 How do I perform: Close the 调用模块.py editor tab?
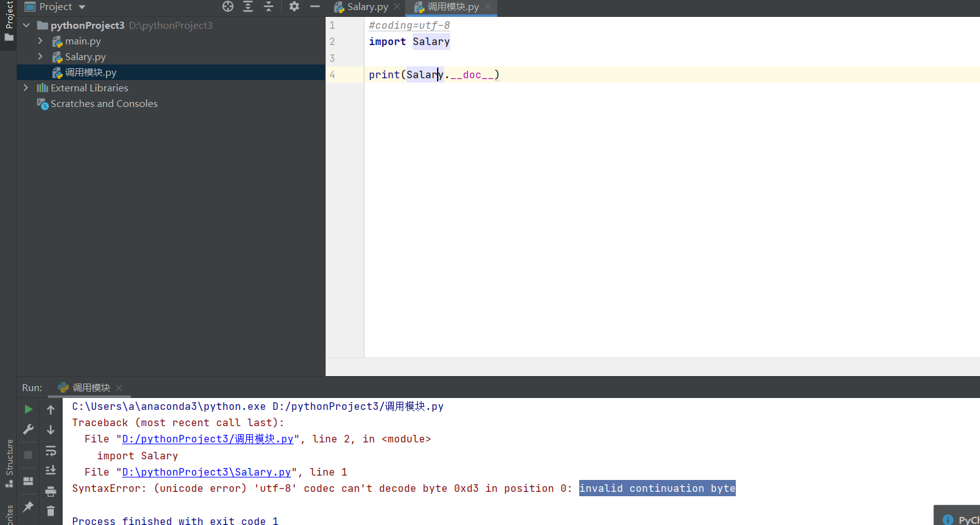[488, 7]
